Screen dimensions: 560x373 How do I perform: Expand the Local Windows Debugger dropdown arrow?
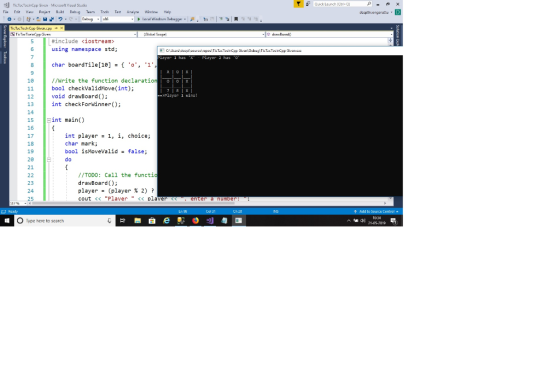coord(185,19)
